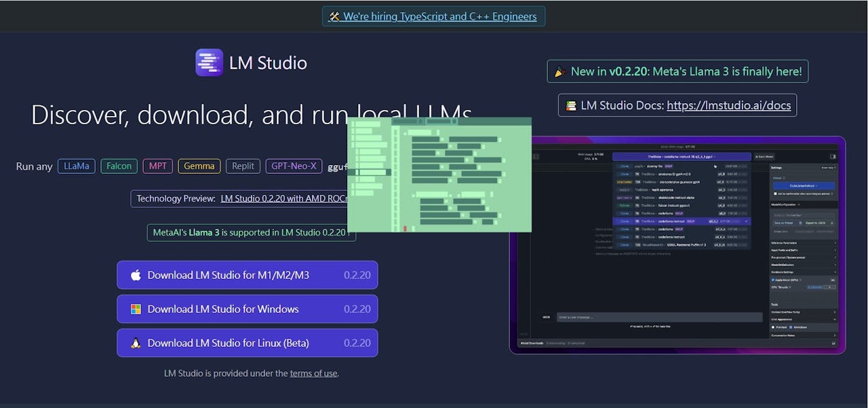
Task: Click the MetaAI's Llama 3 is supported notice
Action: [252, 232]
